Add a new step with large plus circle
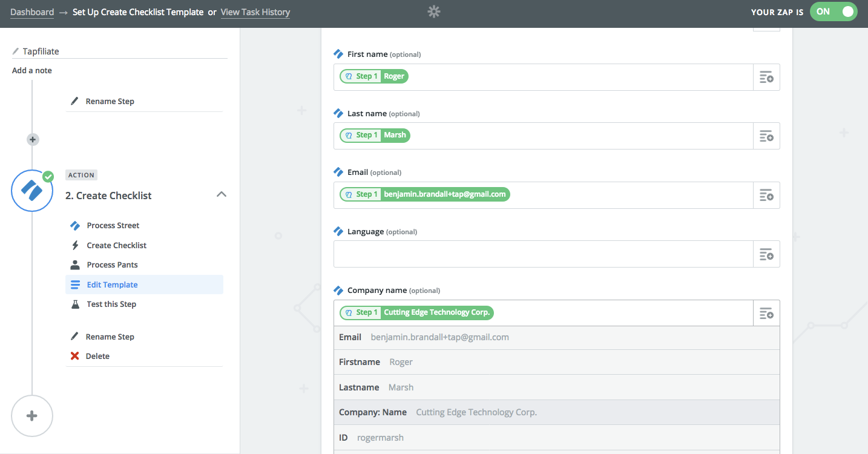Image resolution: width=868 pixels, height=454 pixels. (32, 416)
